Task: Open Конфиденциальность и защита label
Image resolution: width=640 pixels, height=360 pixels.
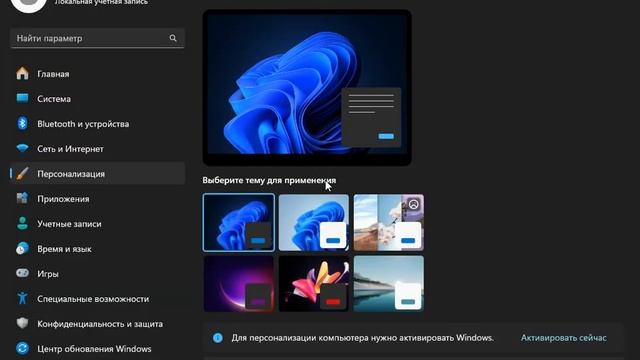Action: point(100,324)
